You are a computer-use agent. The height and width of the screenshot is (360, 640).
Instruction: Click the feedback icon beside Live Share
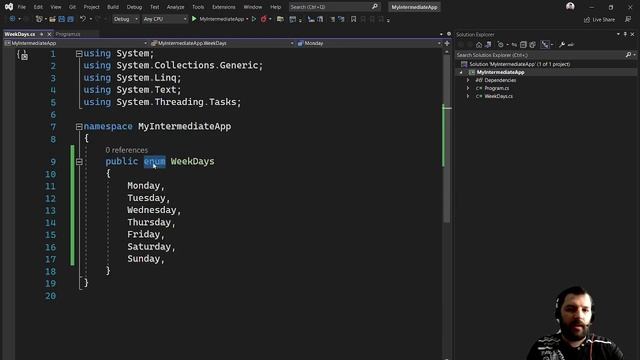628,19
